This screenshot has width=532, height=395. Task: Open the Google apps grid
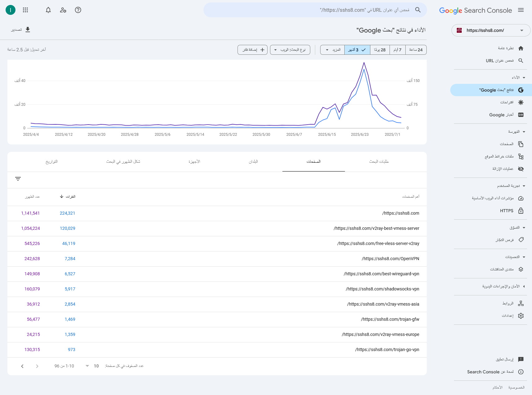pos(25,10)
